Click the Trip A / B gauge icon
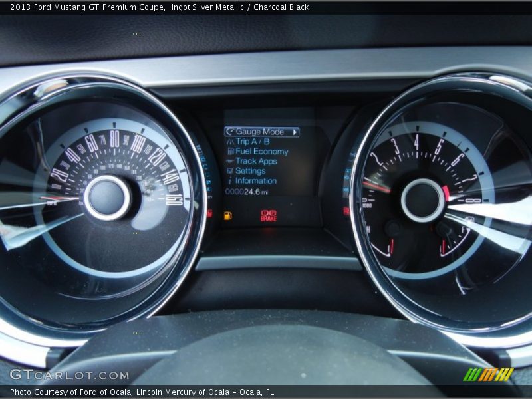Screen dimensions: 532x399 [229, 142]
